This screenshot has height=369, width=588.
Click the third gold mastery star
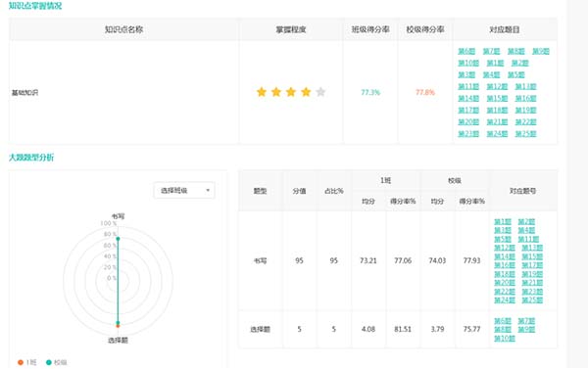291,92
